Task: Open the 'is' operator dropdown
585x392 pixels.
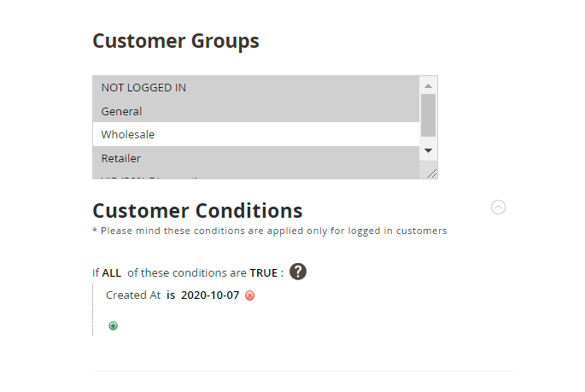Action: pyautogui.click(x=171, y=295)
